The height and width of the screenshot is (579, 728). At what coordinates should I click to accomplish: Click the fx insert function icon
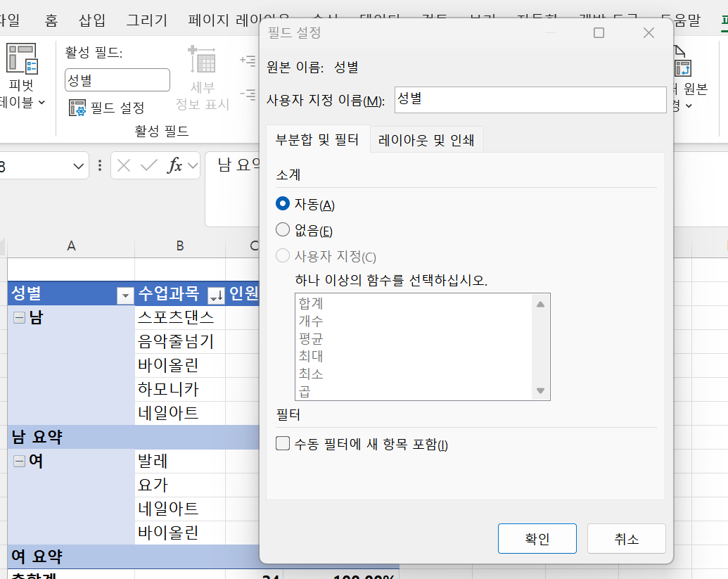point(174,165)
